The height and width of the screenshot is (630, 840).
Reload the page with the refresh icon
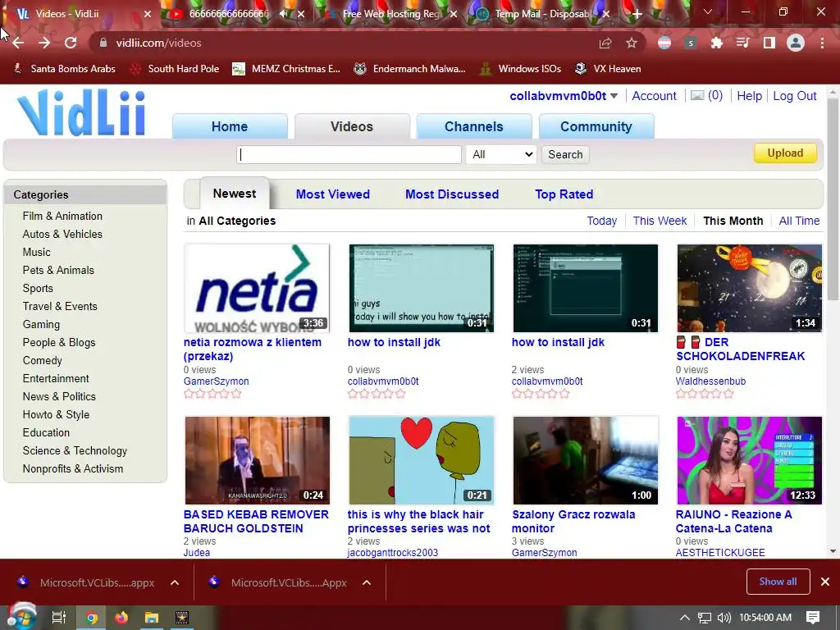(x=71, y=43)
